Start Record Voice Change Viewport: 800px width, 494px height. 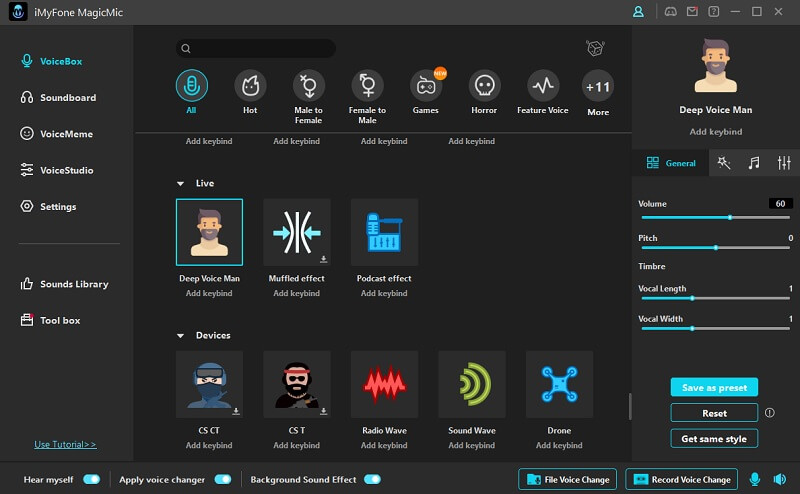coord(681,479)
